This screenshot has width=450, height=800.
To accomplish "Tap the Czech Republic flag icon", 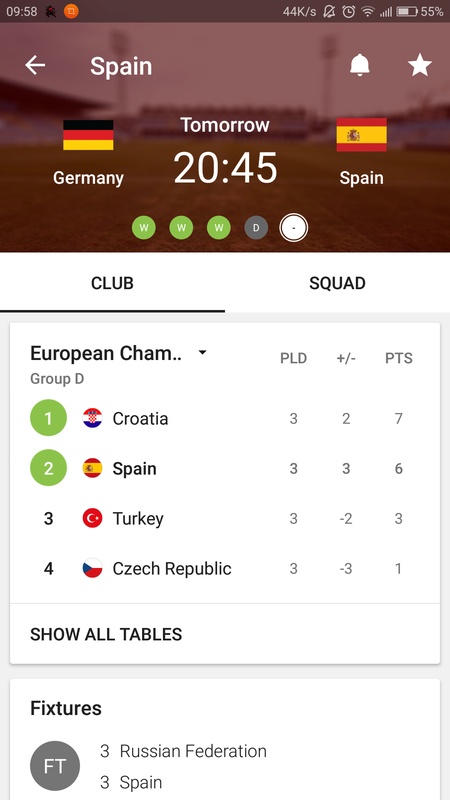I will [x=92, y=568].
